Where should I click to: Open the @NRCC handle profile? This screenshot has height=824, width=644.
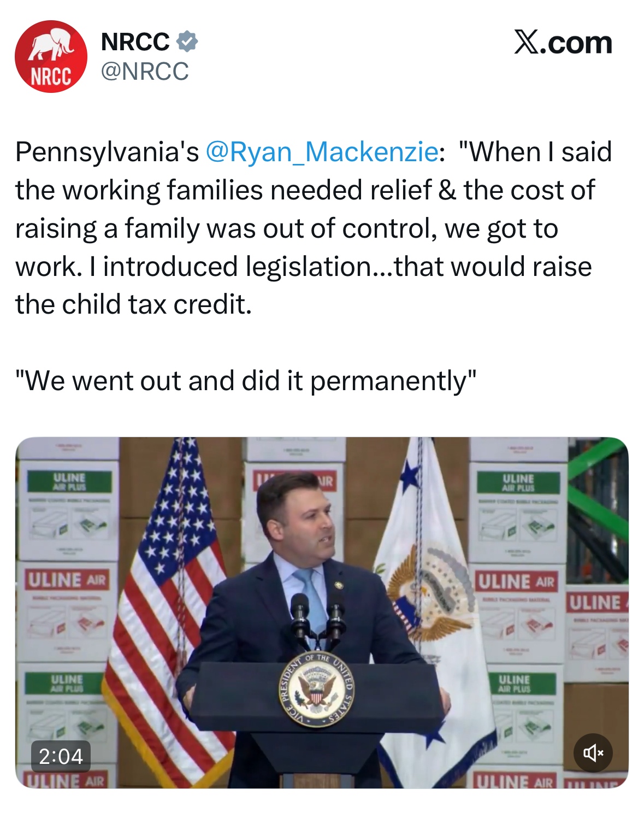pyautogui.click(x=145, y=71)
